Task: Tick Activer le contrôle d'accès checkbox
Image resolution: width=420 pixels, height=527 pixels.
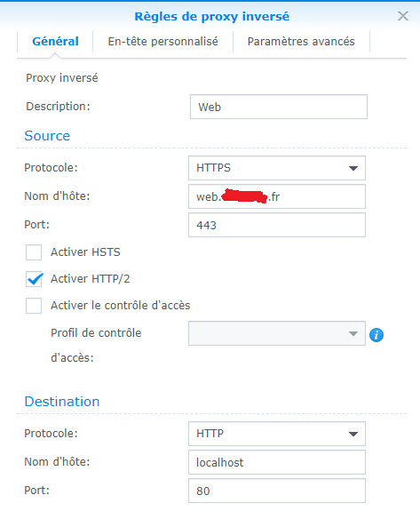Action: pos(34,306)
